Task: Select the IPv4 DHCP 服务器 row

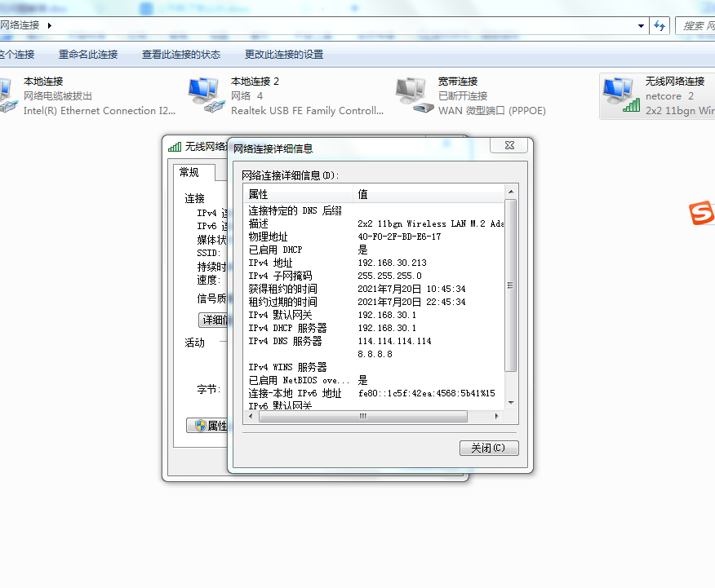Action: coord(374,328)
